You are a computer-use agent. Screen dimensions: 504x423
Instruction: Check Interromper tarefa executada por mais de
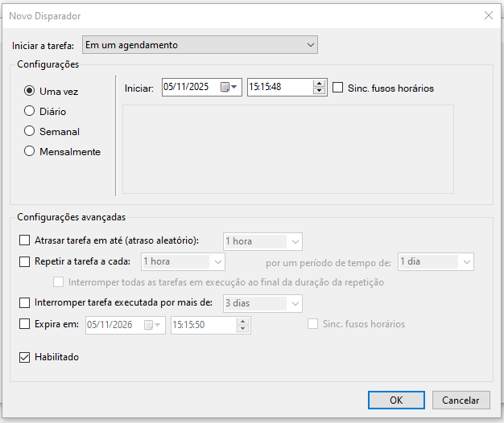pyautogui.click(x=24, y=302)
